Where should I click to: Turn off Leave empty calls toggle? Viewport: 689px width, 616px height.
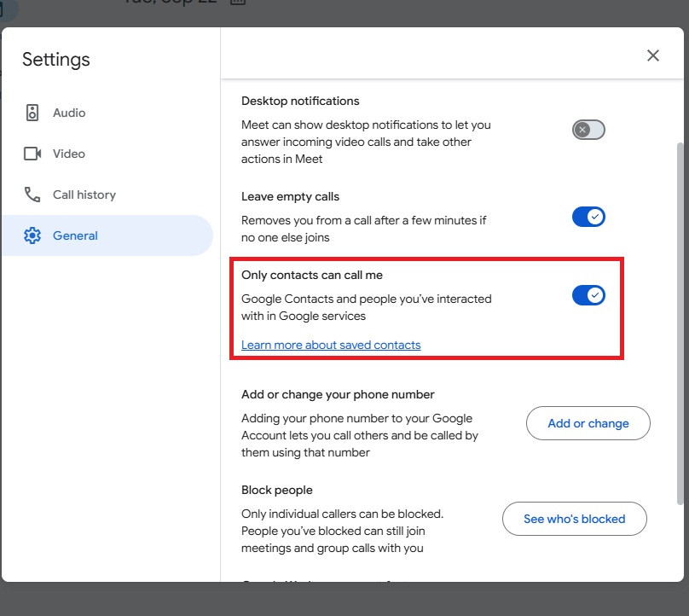coord(588,217)
